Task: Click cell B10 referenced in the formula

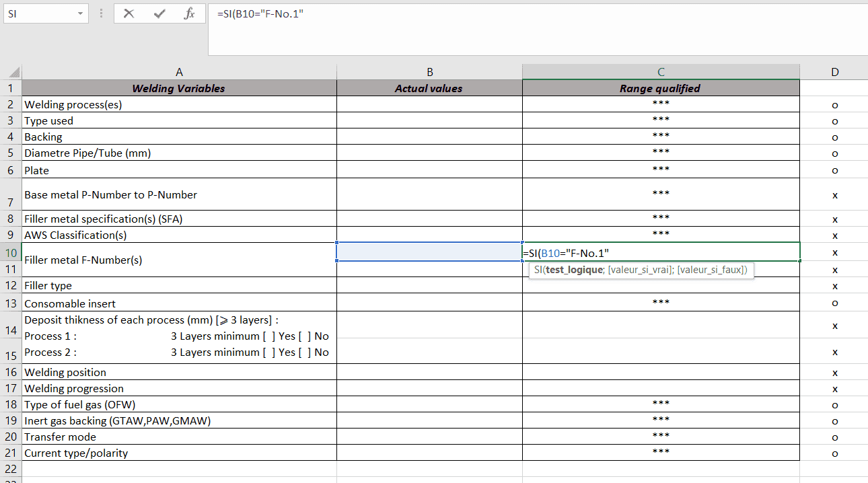Action: [429, 252]
